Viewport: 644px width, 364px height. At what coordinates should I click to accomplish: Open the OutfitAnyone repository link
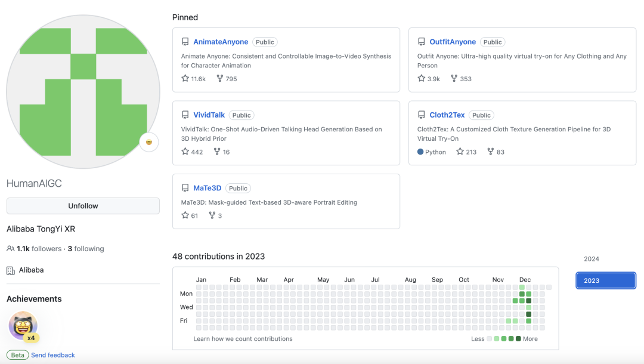click(453, 42)
